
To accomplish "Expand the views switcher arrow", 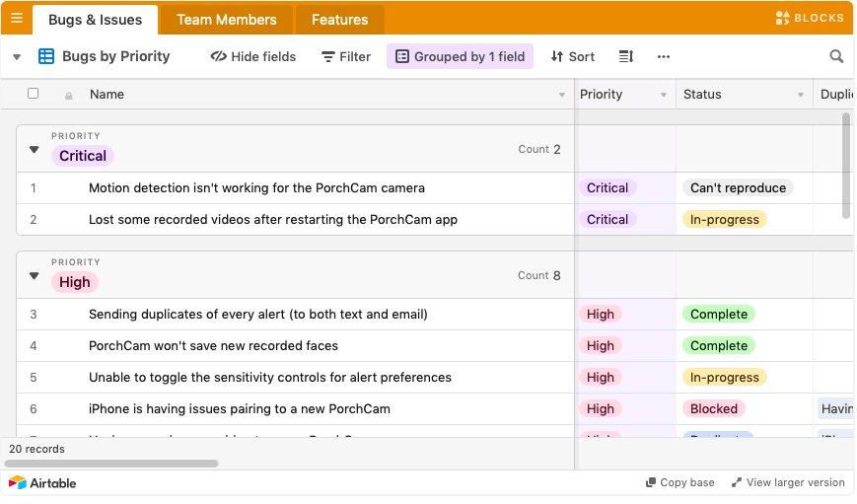I will pos(17,57).
